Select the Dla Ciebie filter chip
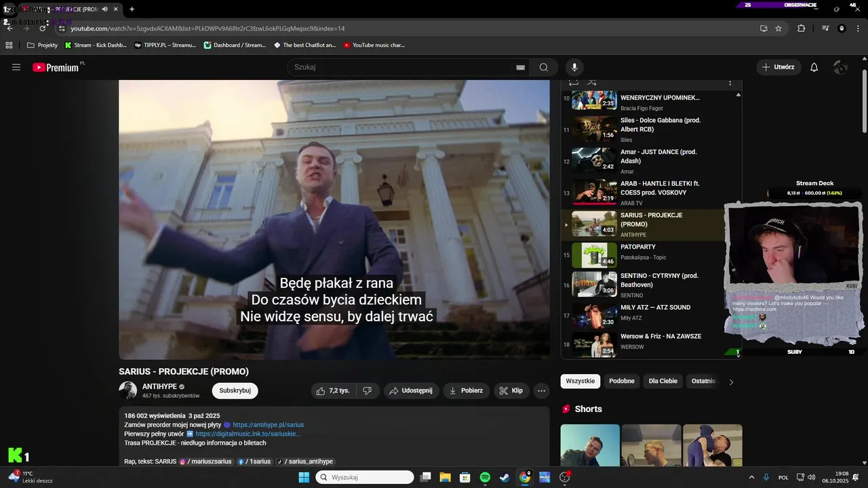 pyautogui.click(x=663, y=381)
